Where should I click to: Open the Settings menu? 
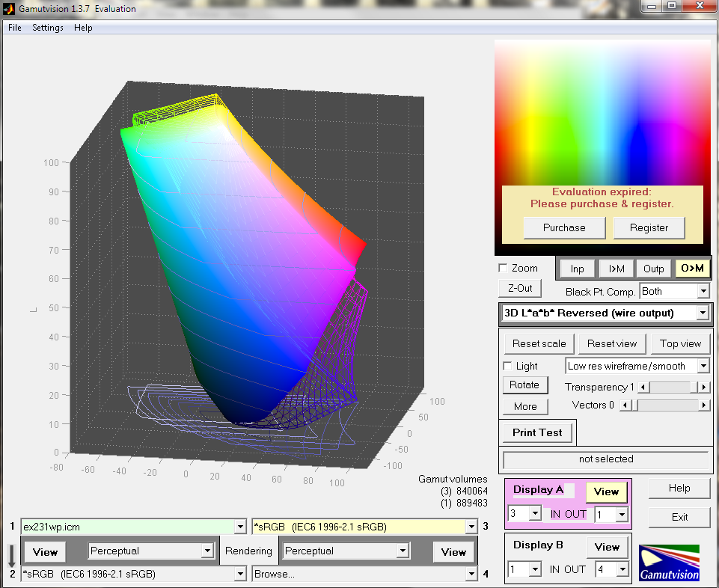[48, 28]
